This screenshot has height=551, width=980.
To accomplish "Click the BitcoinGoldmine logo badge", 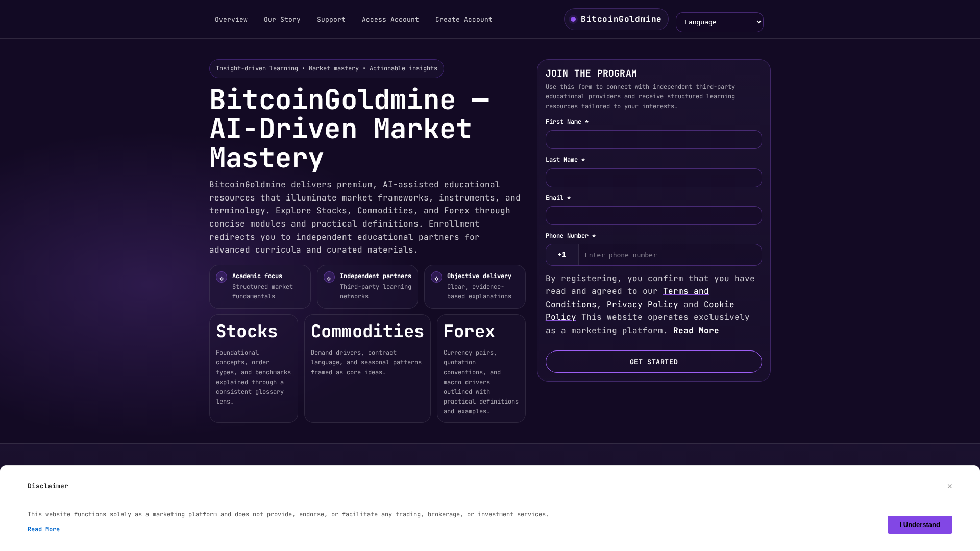I will click(x=616, y=19).
